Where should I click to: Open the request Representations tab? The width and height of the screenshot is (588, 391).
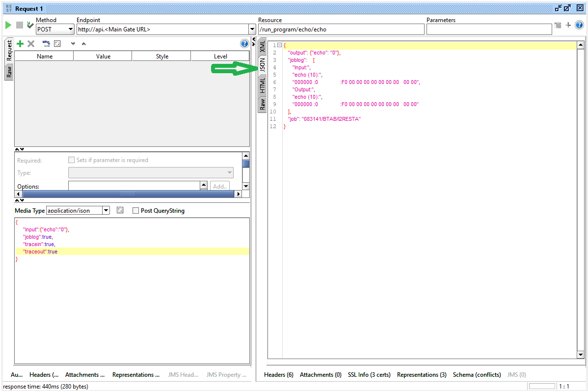click(x=136, y=374)
